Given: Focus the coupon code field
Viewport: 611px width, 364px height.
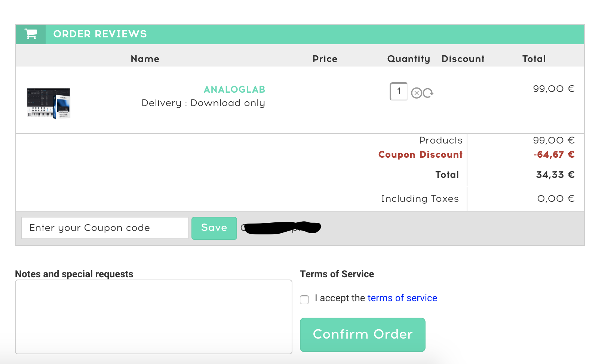Looking at the screenshot, I should coord(105,228).
